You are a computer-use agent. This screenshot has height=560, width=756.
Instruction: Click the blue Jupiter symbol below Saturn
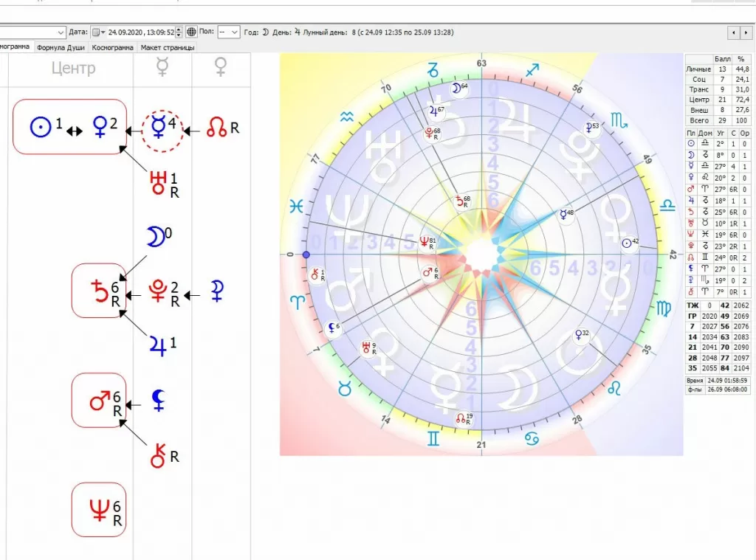click(x=157, y=343)
